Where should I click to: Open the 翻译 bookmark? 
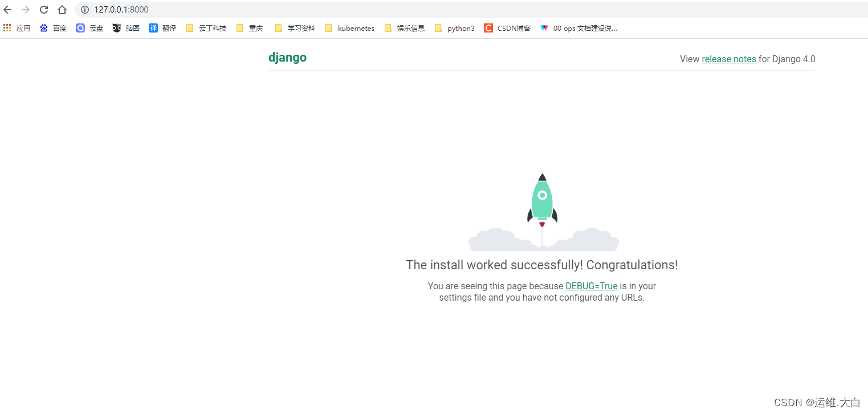pos(162,28)
